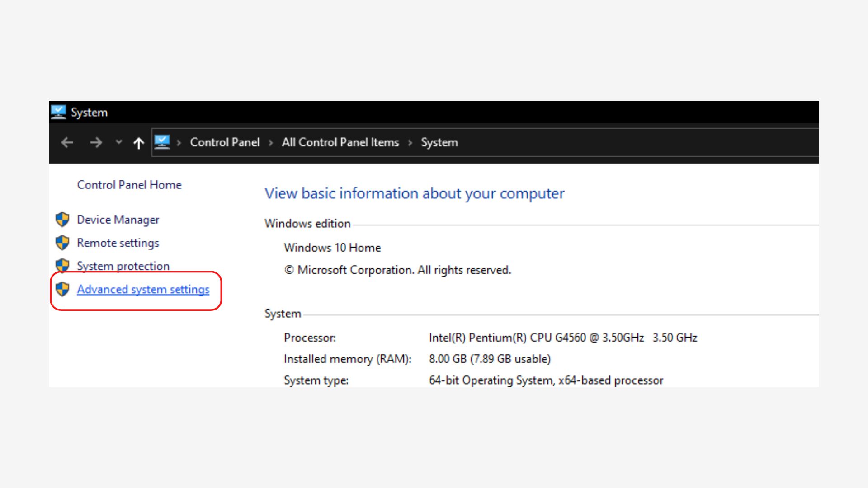The width and height of the screenshot is (868, 488).
Task: Go to All Control Panel Items breadcrumb
Action: coord(340,142)
